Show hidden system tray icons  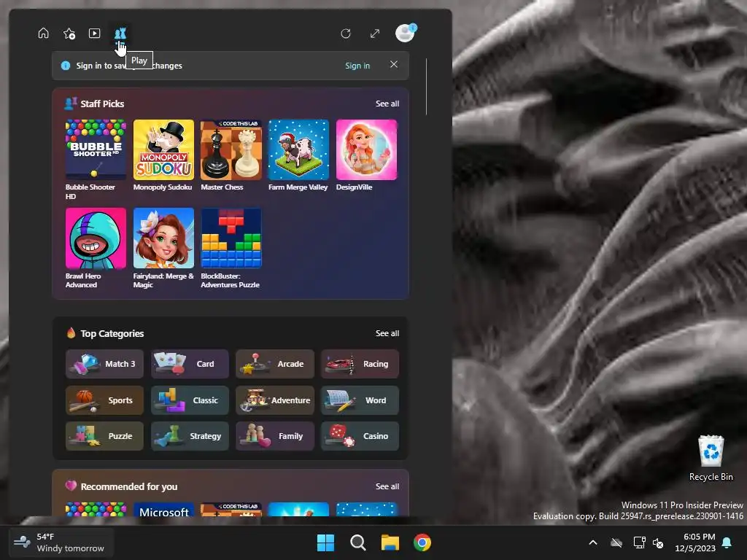point(593,542)
